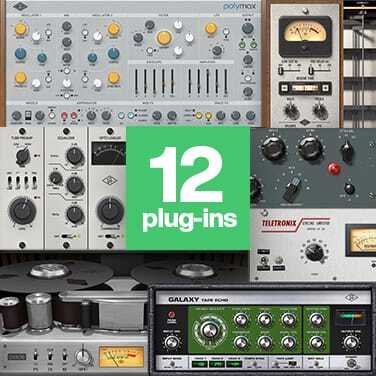
Task: Click the 12 plug-ins green banner
Action: click(x=188, y=188)
